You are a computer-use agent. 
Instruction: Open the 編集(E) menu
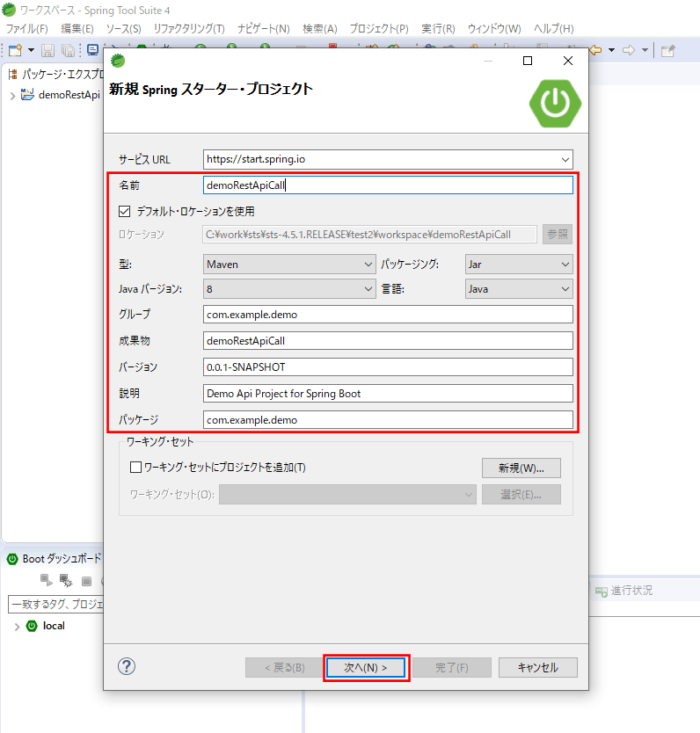(77, 29)
